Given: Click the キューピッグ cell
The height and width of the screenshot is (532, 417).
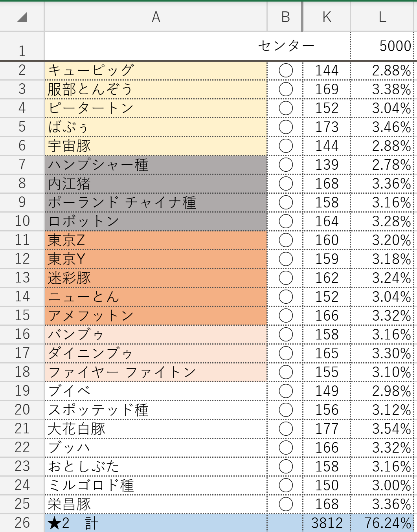Looking at the screenshot, I should tap(156, 70).
